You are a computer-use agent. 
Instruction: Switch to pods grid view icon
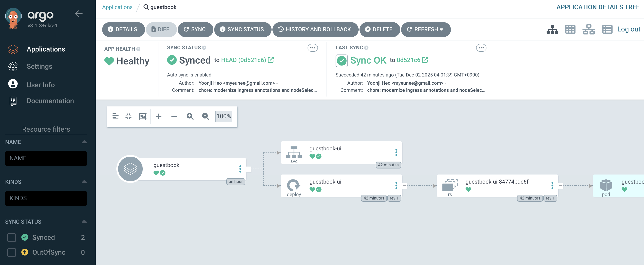pos(570,30)
